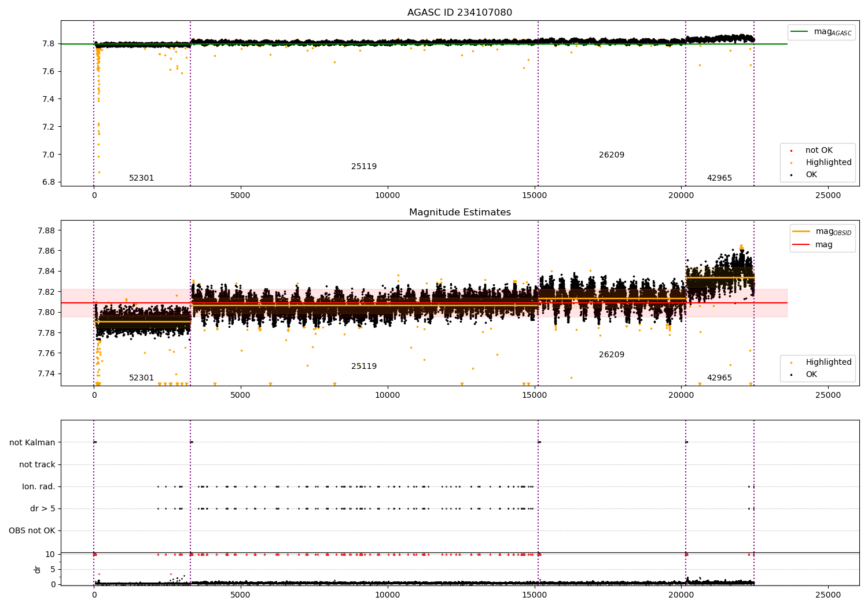
Task: Click 'Highlighted' legend entry in top plot
Action: [x=829, y=163]
